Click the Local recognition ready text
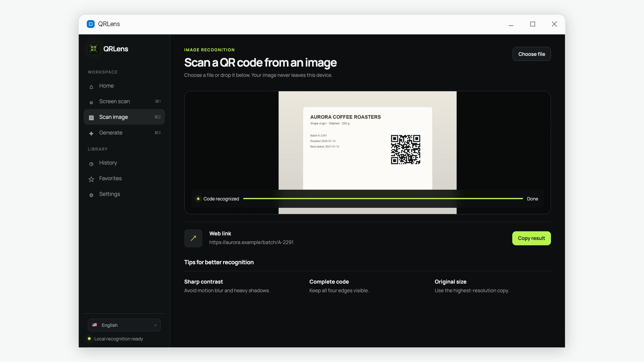Viewport: 644px width, 362px height. 118,339
